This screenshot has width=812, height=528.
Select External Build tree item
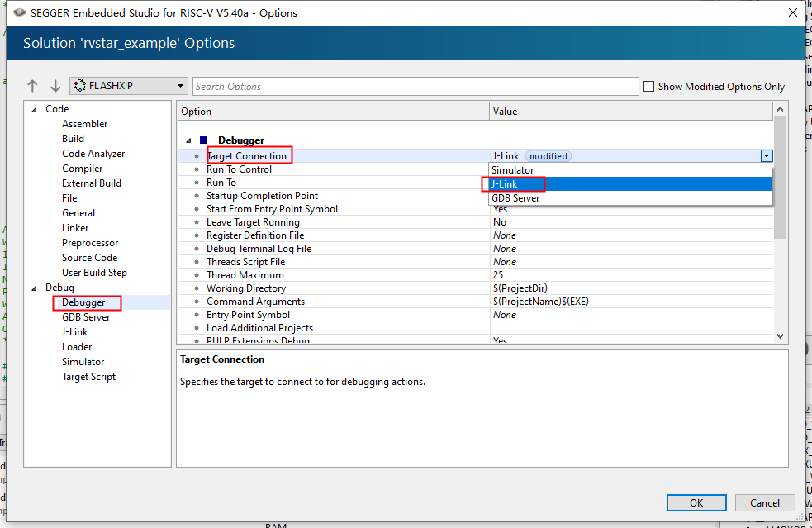tap(92, 183)
